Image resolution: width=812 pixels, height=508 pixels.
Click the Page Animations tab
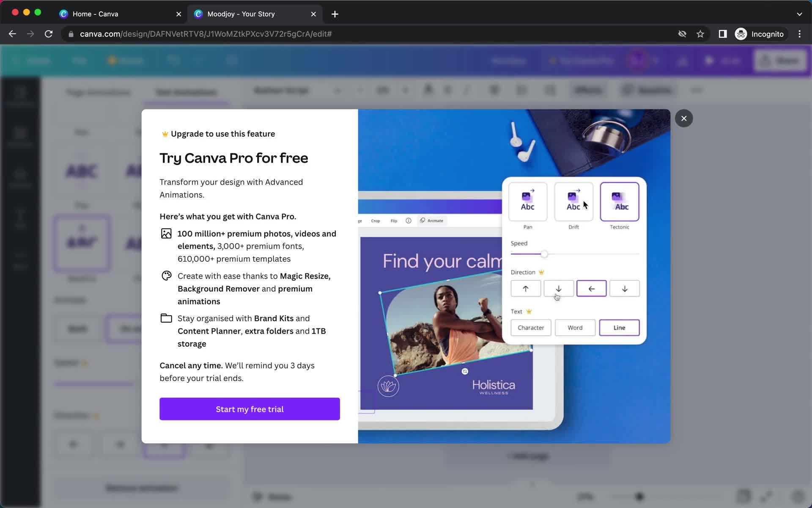(97, 92)
